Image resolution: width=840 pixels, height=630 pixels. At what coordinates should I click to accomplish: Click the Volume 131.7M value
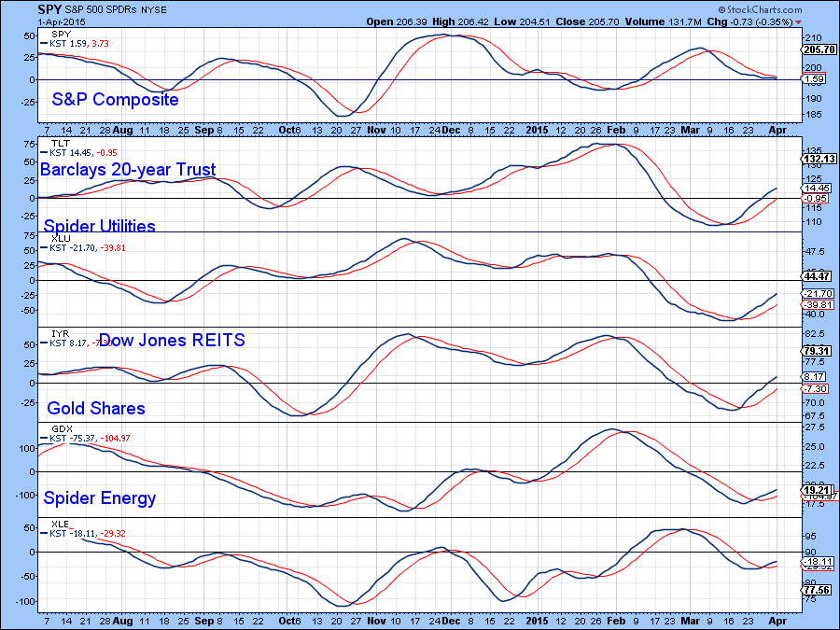pos(663,22)
